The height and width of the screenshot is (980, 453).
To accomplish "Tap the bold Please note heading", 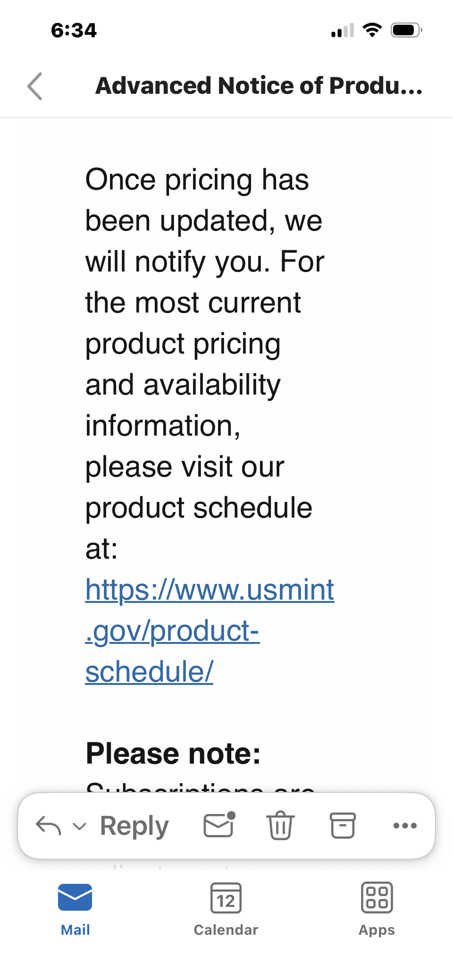I will (173, 753).
